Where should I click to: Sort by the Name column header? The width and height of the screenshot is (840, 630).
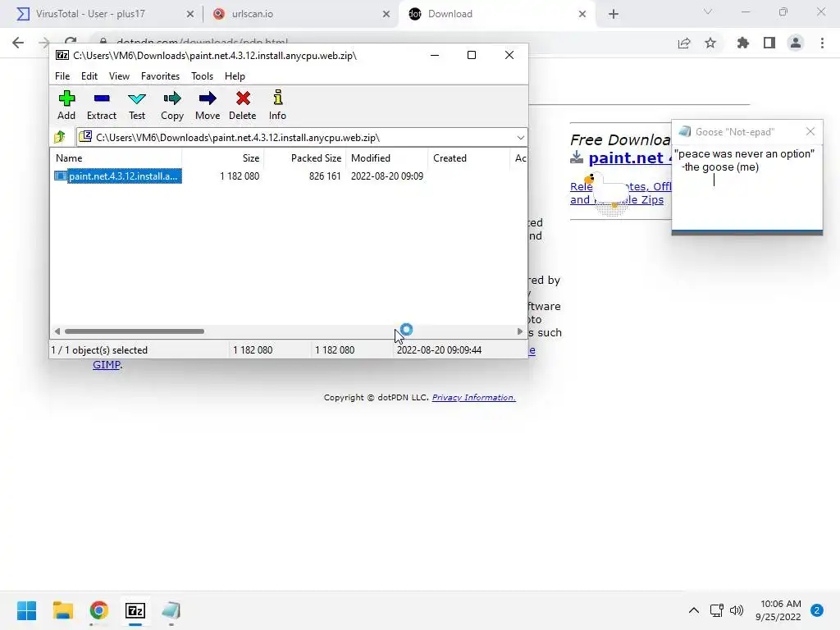116,158
